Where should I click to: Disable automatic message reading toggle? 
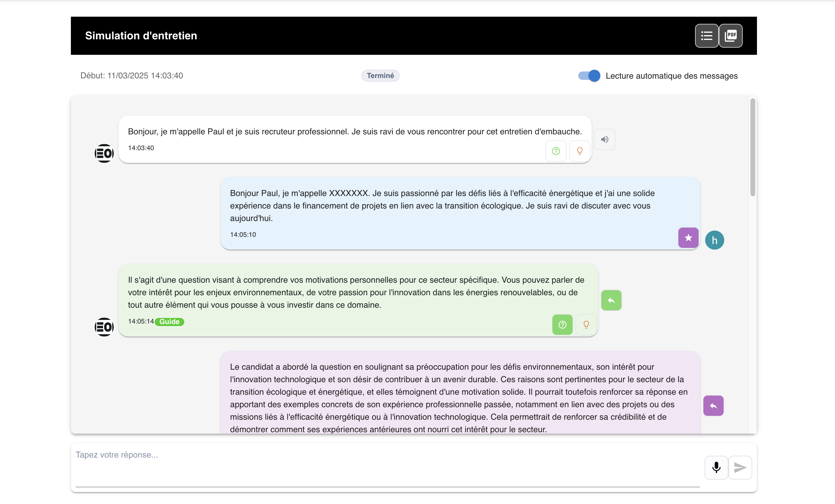tap(589, 76)
